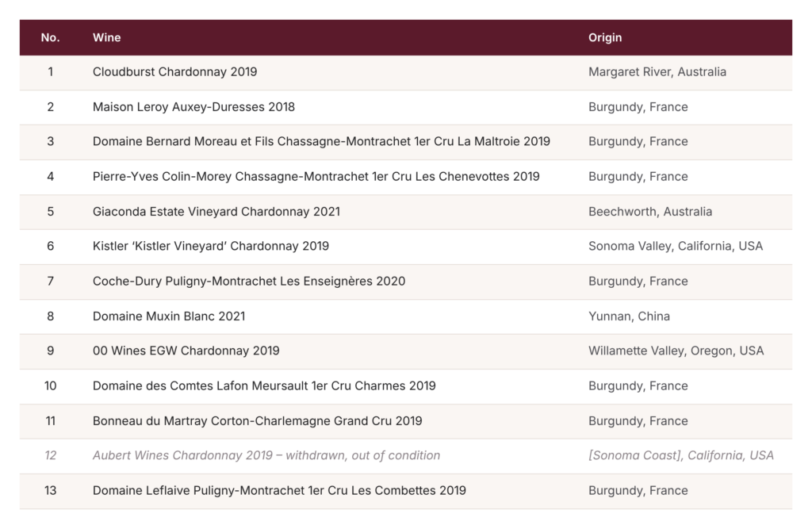Viewport: 812px width, 529px height.
Task: Select Bonneau du Martray Corton-Charlemagne Grand Cru
Action: (x=258, y=420)
